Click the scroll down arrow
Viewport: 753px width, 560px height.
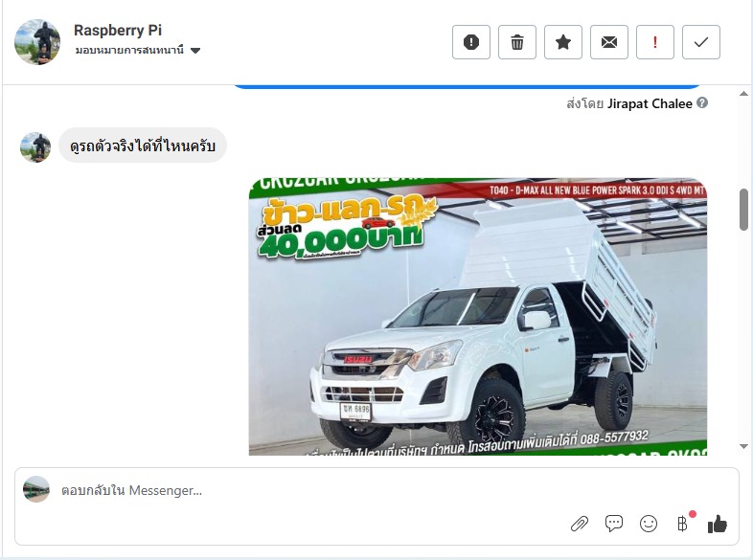pos(743,446)
